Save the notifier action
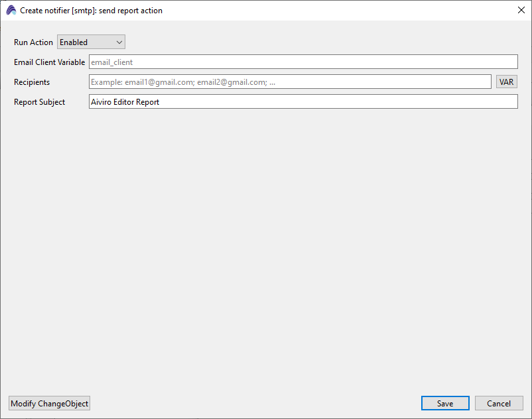Image resolution: width=532 pixels, height=419 pixels. (x=445, y=404)
